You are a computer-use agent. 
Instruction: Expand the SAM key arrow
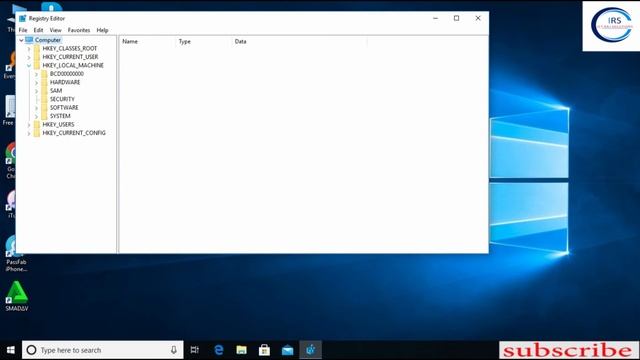click(36, 91)
